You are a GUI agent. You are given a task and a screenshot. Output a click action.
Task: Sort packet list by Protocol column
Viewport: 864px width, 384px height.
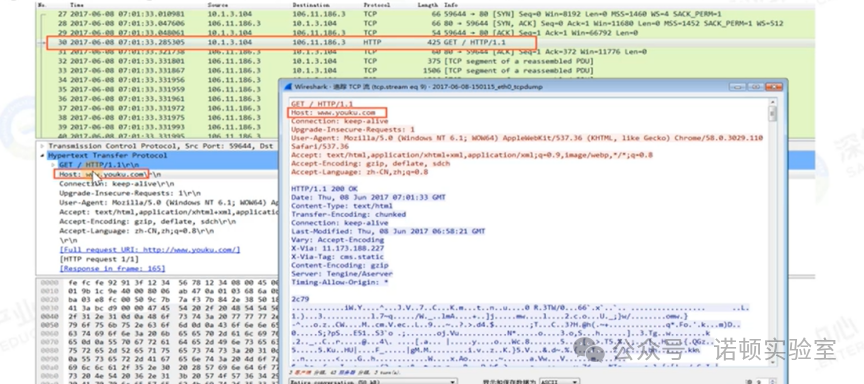point(376,4)
